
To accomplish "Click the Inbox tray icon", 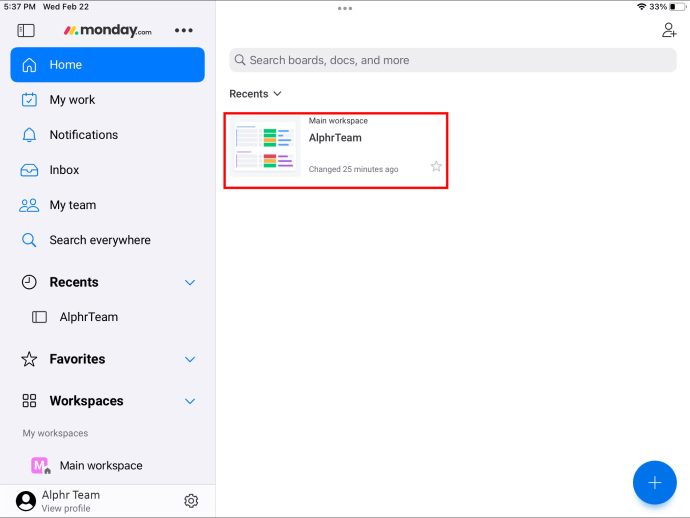I will tap(29, 170).
